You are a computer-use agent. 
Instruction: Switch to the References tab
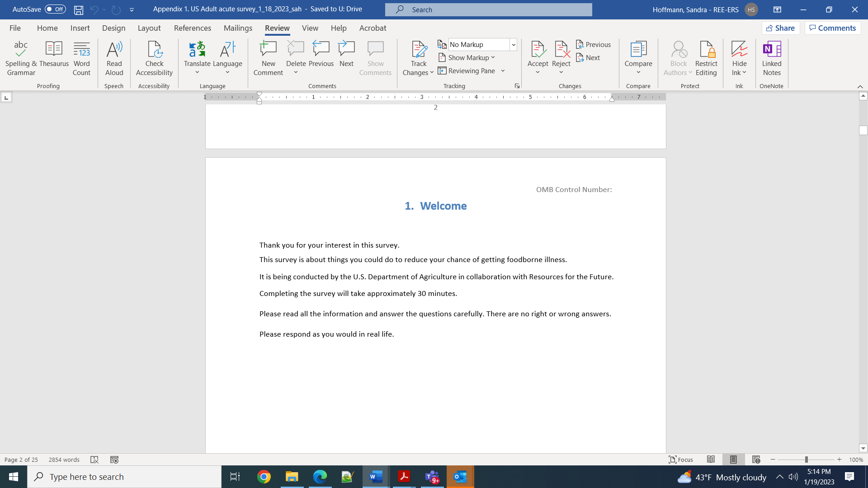tap(192, 28)
